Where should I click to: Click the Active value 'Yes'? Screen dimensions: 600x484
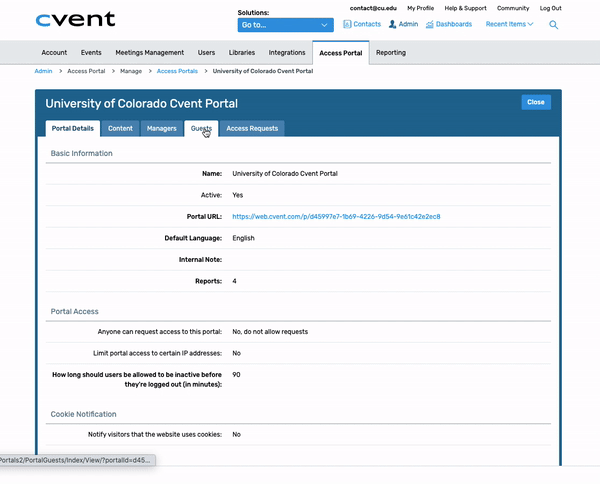[x=238, y=195]
